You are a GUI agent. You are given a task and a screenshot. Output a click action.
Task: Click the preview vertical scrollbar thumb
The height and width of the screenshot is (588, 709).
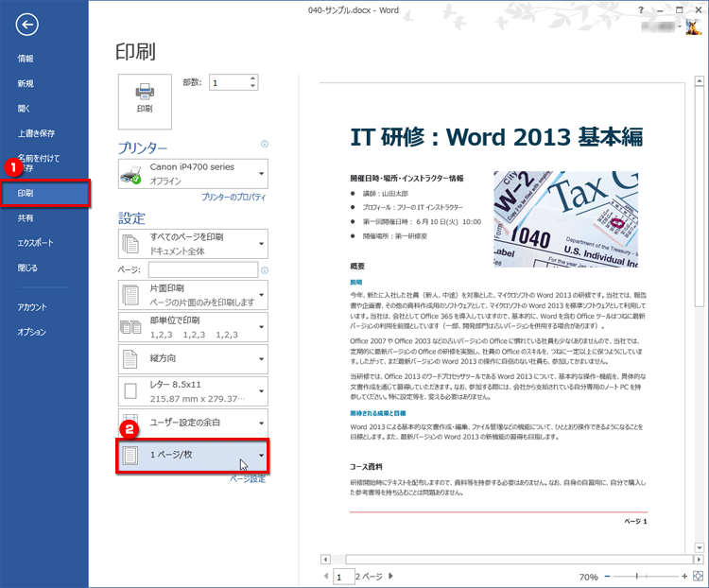(x=699, y=198)
